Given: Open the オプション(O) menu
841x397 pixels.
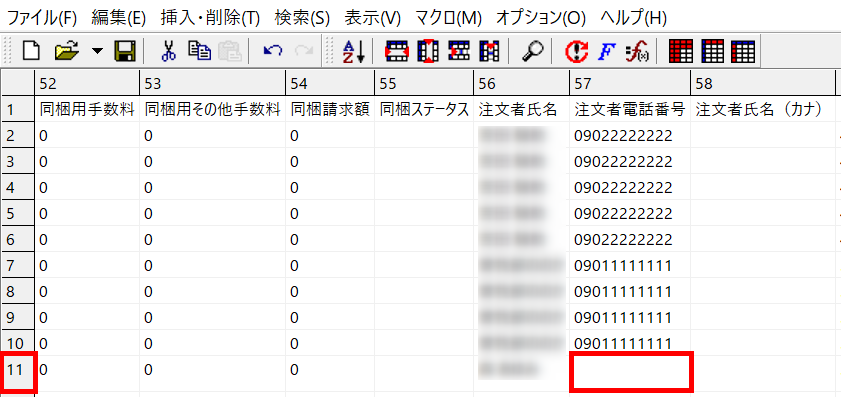Looking at the screenshot, I should pos(541,18).
